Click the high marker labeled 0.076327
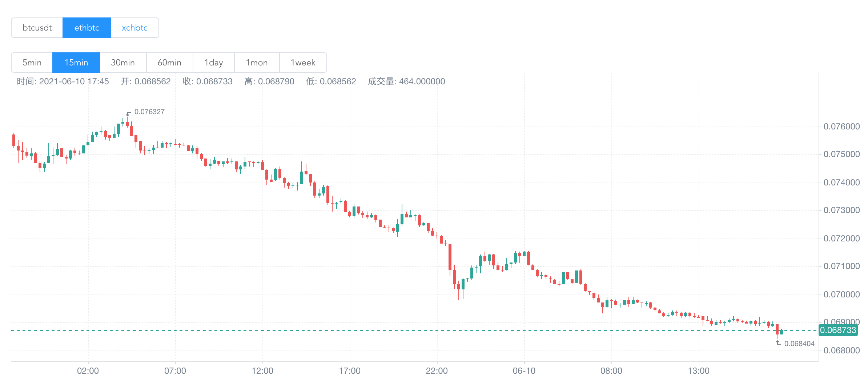Viewport: 868px width, 389px height. point(149,112)
